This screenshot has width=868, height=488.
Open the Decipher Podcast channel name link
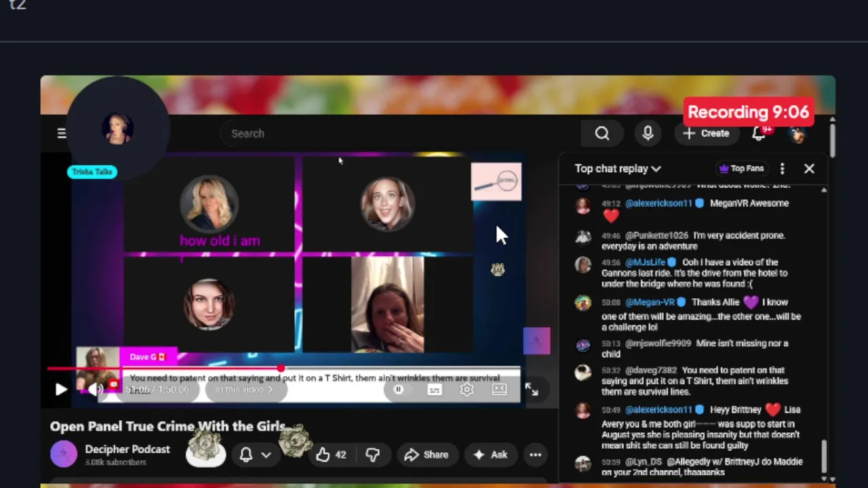(127, 449)
